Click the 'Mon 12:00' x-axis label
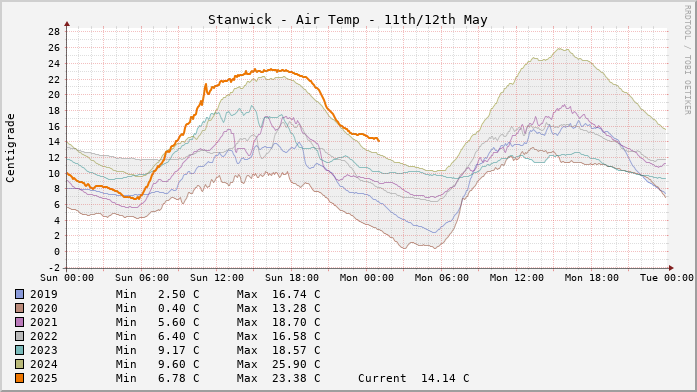697x392 pixels. 517,278
